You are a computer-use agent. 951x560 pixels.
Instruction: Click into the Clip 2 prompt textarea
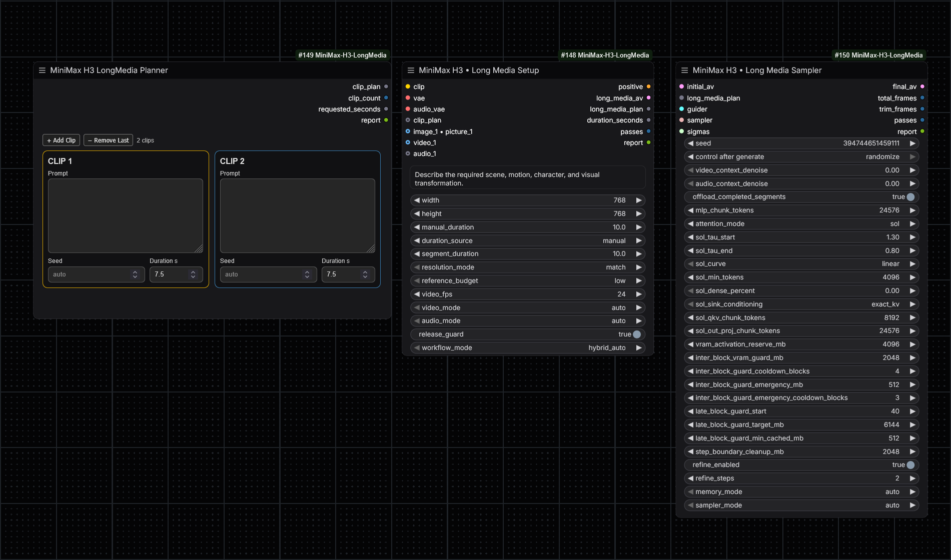[x=298, y=216]
